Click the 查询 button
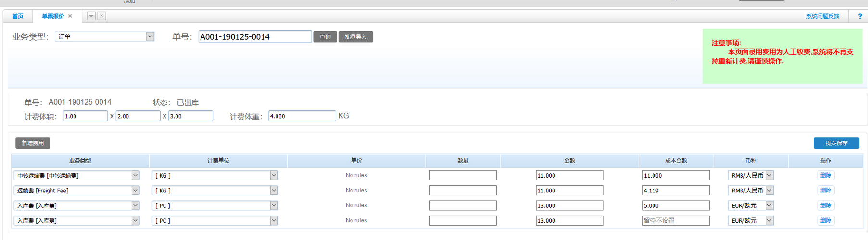This screenshot has height=240, width=868. (x=325, y=37)
